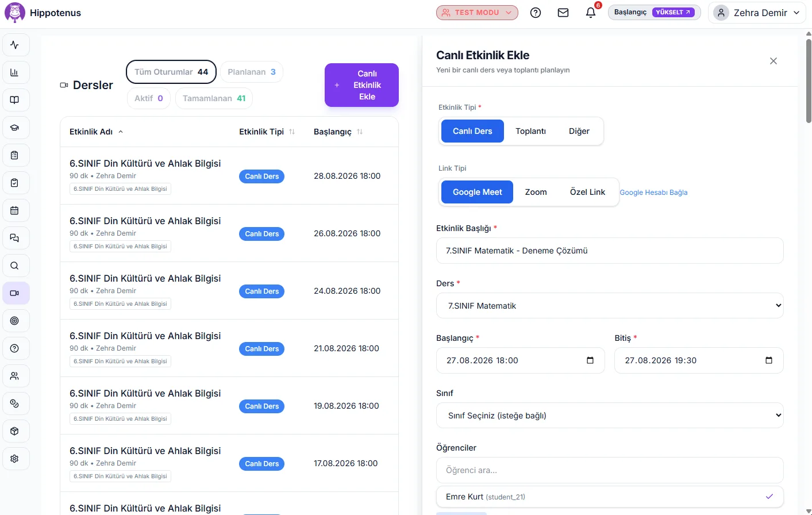Show Tamamlanan 41 sessions tab
This screenshot has height=515, width=812.
pyautogui.click(x=214, y=98)
